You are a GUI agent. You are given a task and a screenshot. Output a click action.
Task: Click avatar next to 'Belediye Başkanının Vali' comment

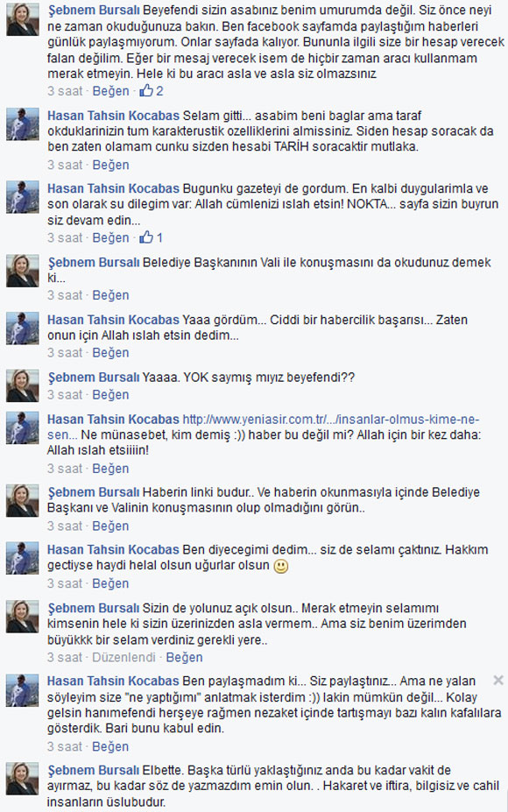click(23, 271)
